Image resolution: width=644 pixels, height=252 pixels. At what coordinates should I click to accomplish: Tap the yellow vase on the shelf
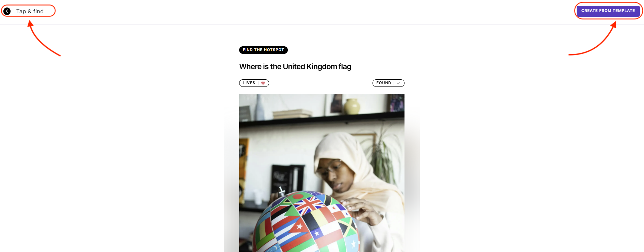(x=351, y=106)
